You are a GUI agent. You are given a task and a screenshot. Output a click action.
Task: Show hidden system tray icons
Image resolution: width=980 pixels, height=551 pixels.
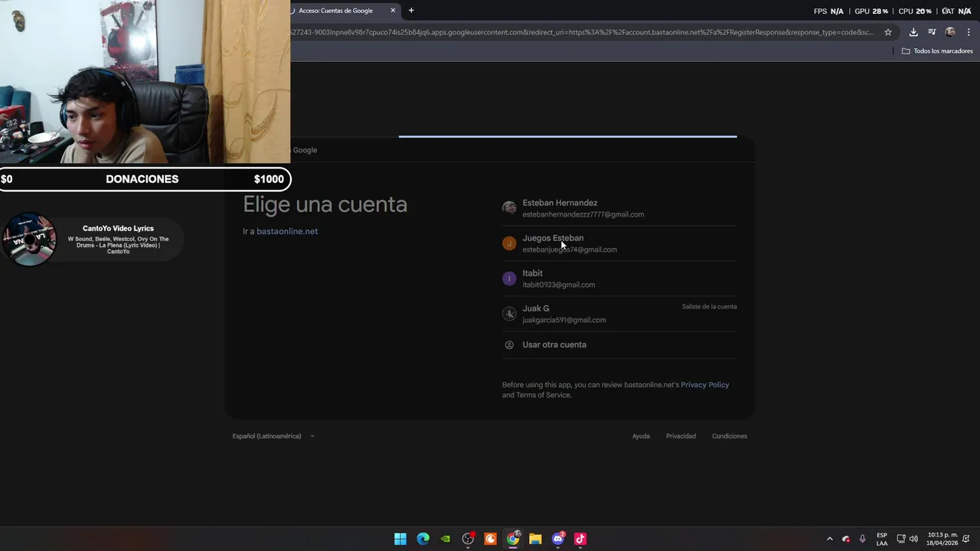coord(829,539)
